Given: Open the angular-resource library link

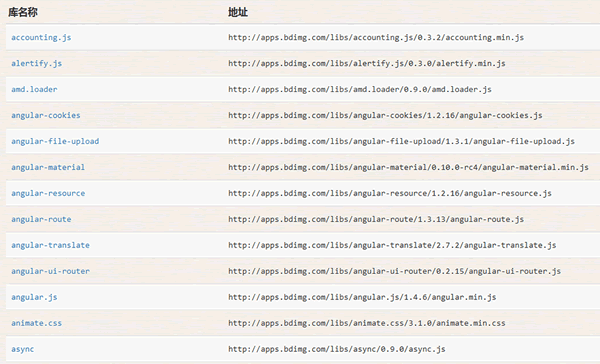Looking at the screenshot, I should click(x=48, y=193).
